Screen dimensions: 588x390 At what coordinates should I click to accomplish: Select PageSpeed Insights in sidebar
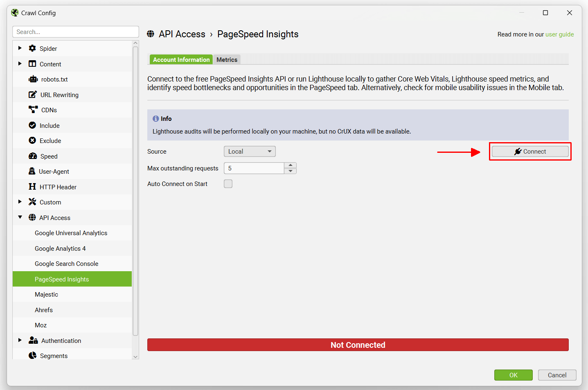coord(72,279)
